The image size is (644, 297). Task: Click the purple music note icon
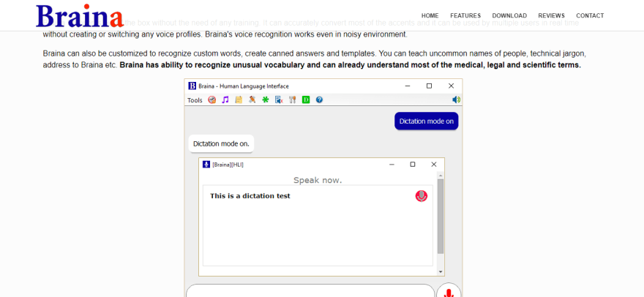click(225, 99)
